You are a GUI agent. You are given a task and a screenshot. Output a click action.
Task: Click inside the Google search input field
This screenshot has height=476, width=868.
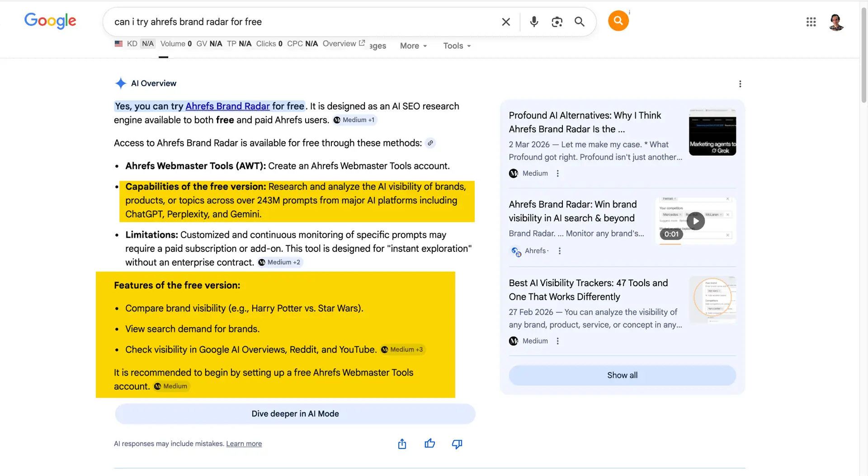click(x=303, y=22)
